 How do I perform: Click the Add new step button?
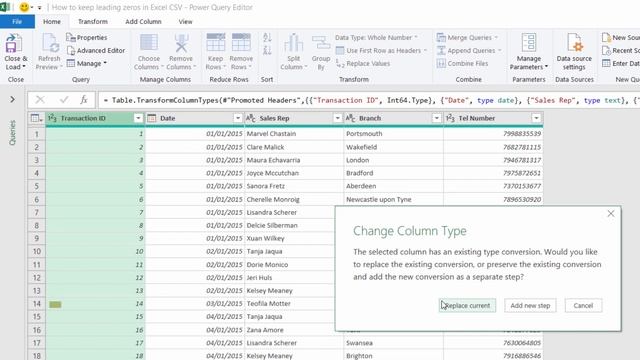[x=530, y=305]
